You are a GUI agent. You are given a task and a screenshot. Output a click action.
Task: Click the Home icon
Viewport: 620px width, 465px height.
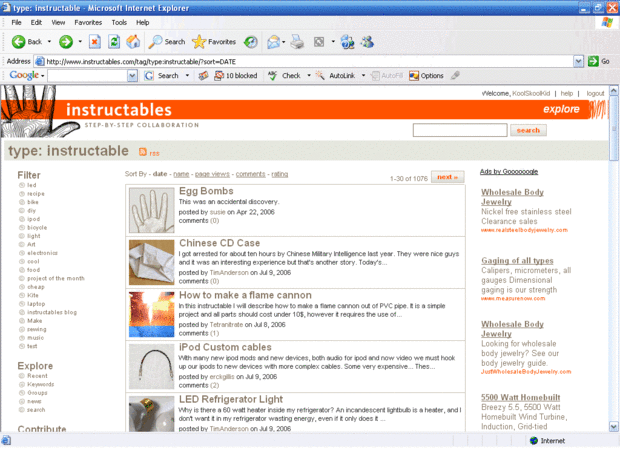coord(133,42)
